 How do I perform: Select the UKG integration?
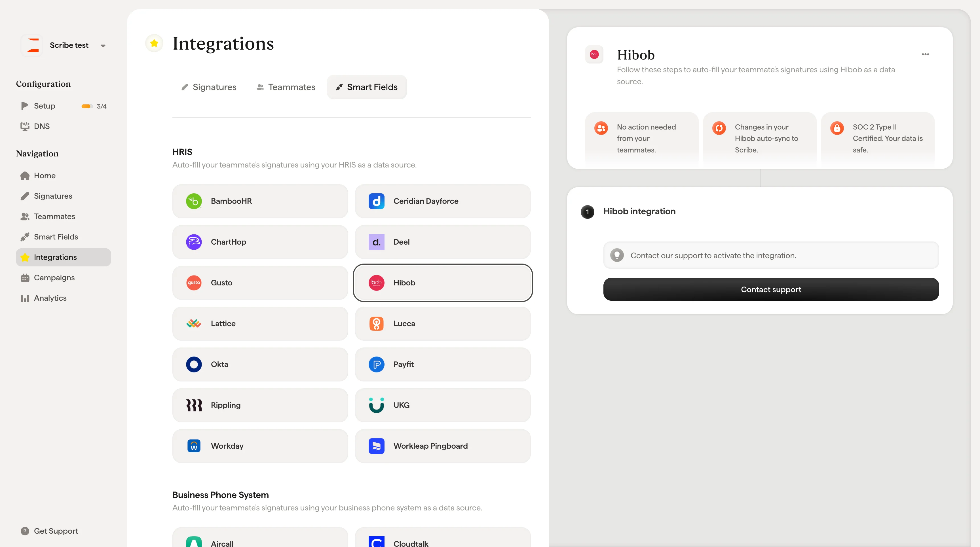tap(443, 405)
